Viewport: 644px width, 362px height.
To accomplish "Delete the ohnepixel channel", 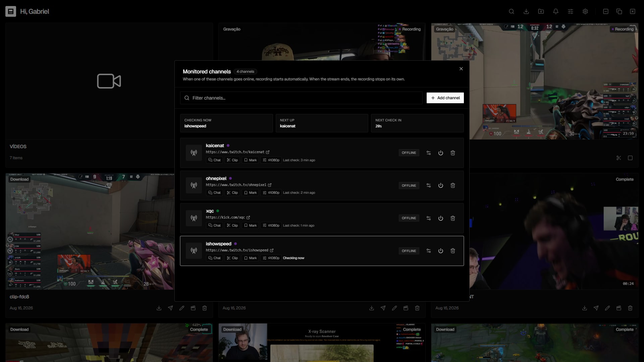I will pyautogui.click(x=453, y=185).
